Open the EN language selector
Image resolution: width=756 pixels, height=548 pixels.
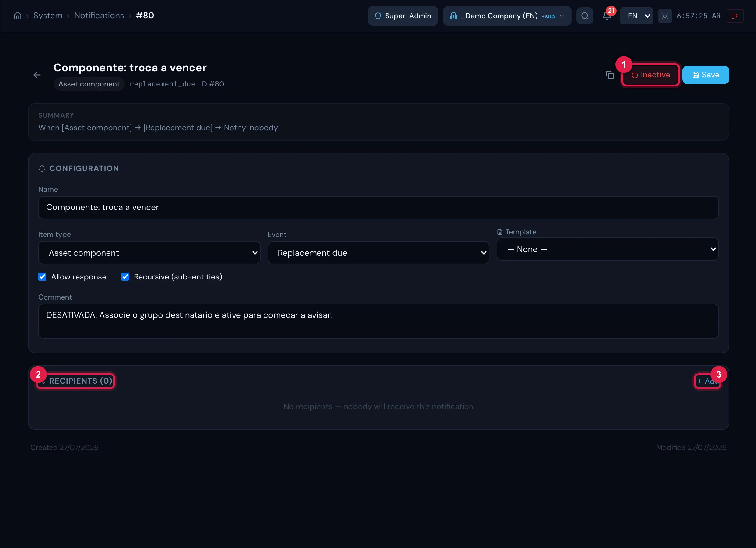(636, 16)
